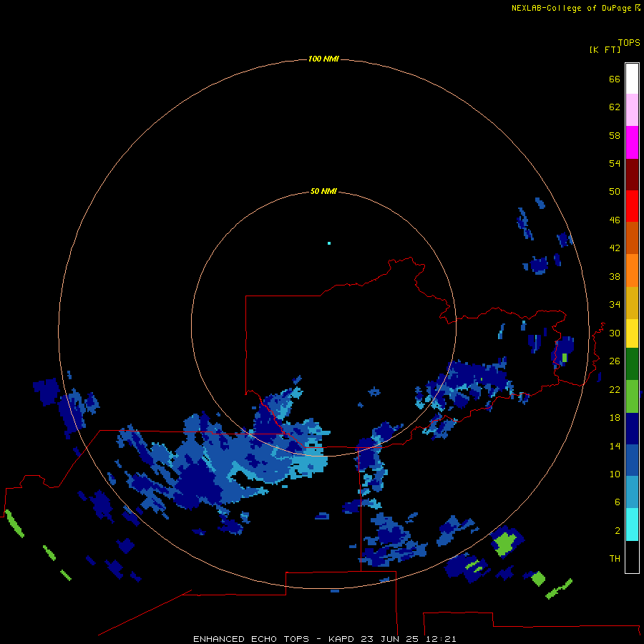The height and width of the screenshot is (644, 644).
Task: Click the 46 legend value
Action: pos(615,220)
